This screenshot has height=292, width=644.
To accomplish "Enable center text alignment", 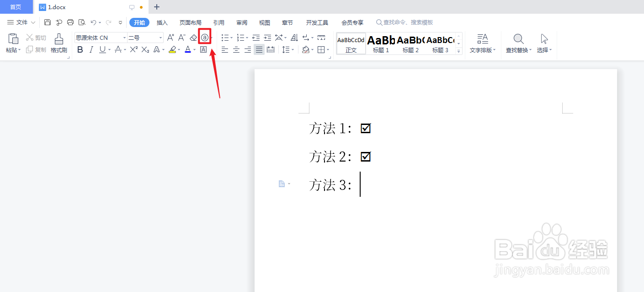I will click(236, 49).
